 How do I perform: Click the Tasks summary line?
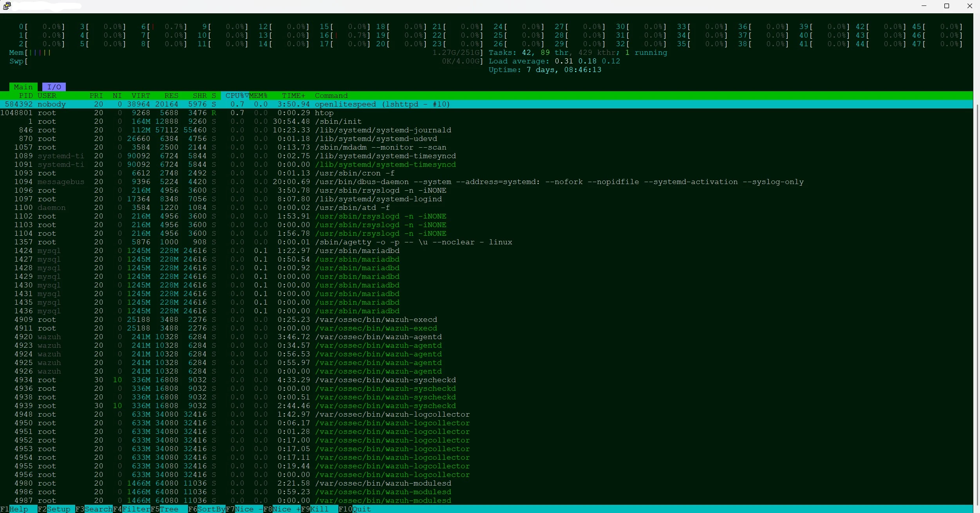pyautogui.click(x=578, y=52)
